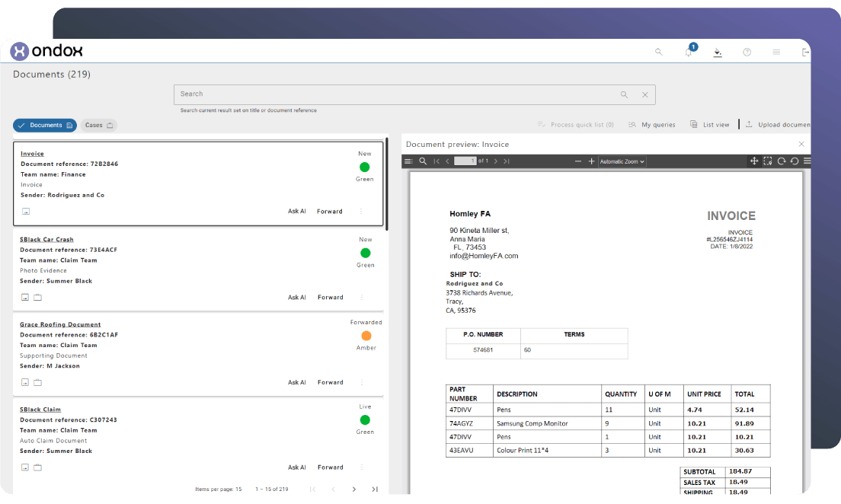
Task: Click amber status dot on Grace Roofing card
Action: tap(366, 336)
